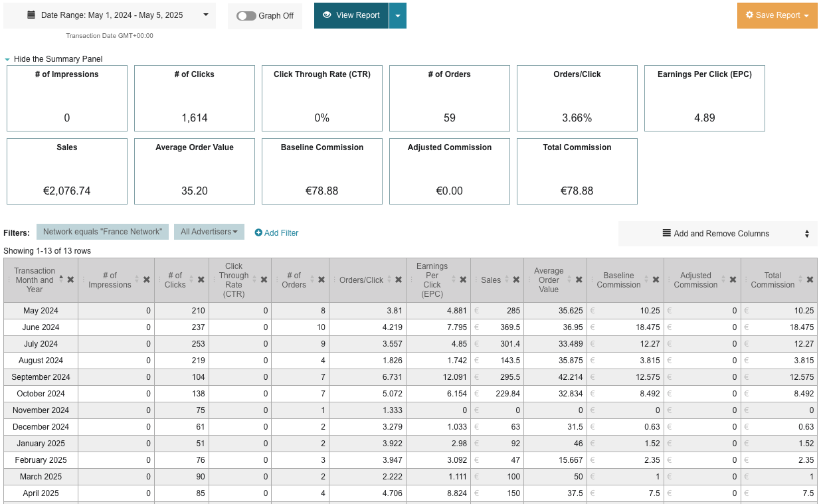Screen dimensions: 821x504
Task: Select the # of Orders summary card
Action: pos(450,98)
